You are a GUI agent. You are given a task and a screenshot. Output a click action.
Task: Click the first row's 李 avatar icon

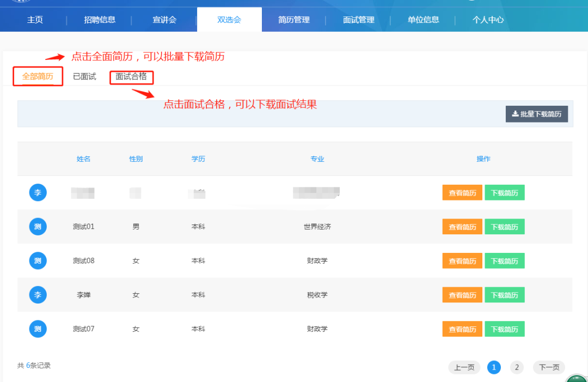pos(38,192)
